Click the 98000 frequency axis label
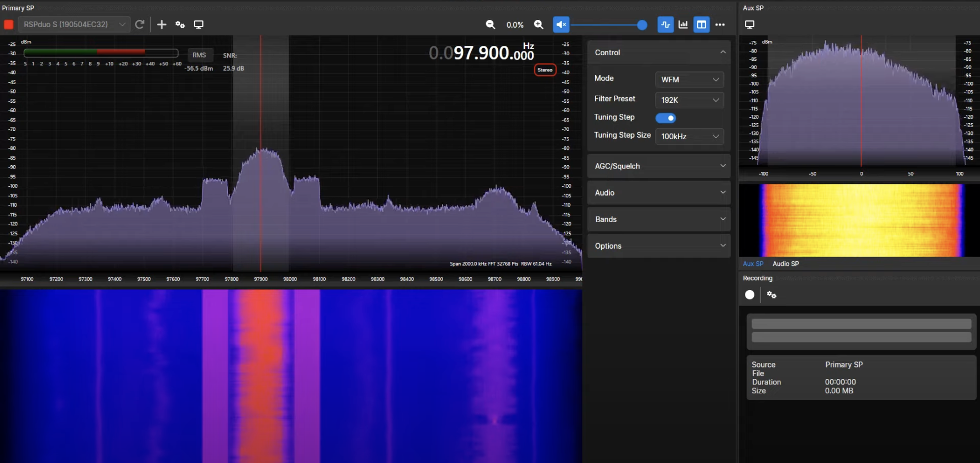This screenshot has height=463, width=980. tap(290, 279)
